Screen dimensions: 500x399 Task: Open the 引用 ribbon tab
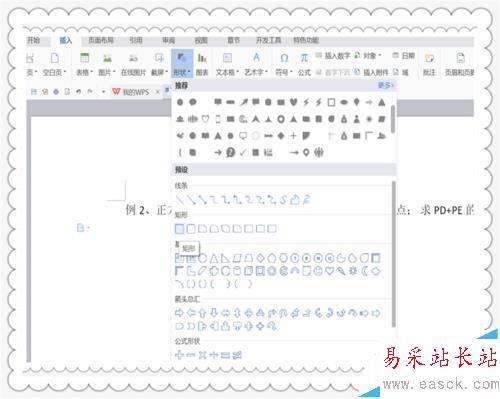point(136,41)
